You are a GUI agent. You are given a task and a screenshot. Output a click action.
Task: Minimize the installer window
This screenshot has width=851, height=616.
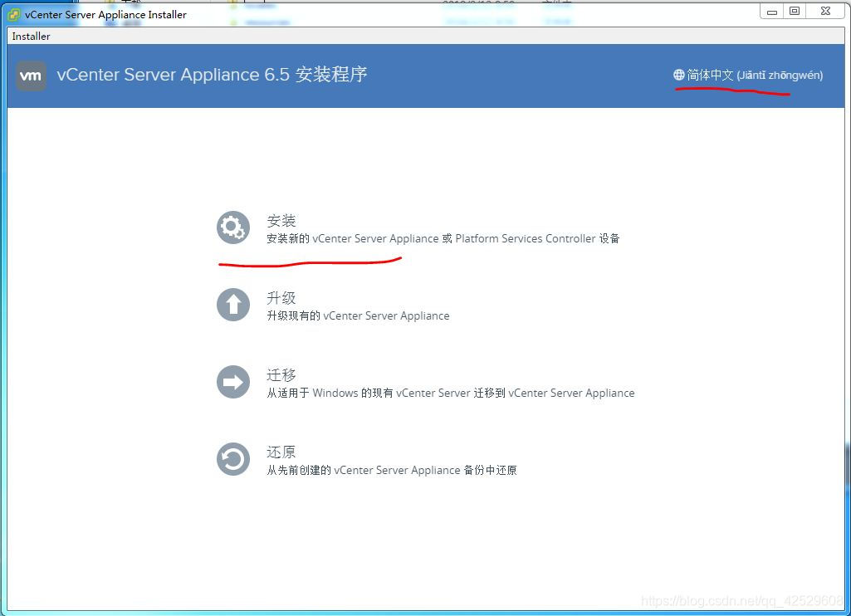[x=772, y=12]
